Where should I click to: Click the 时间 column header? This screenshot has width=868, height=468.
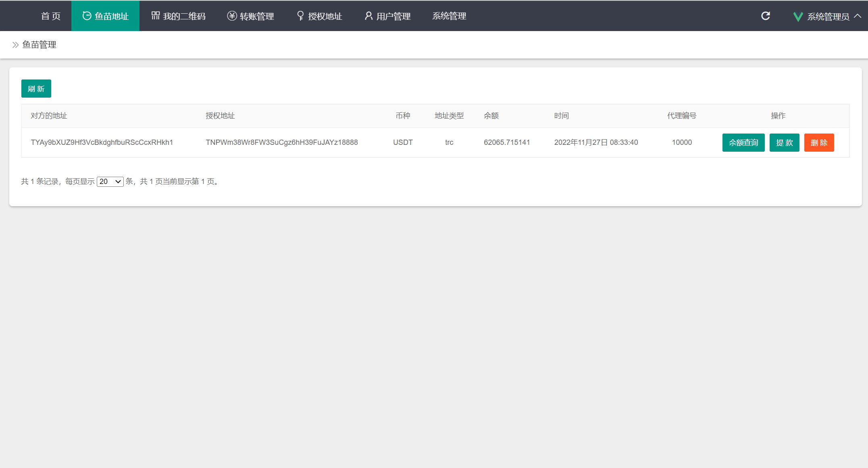point(562,116)
